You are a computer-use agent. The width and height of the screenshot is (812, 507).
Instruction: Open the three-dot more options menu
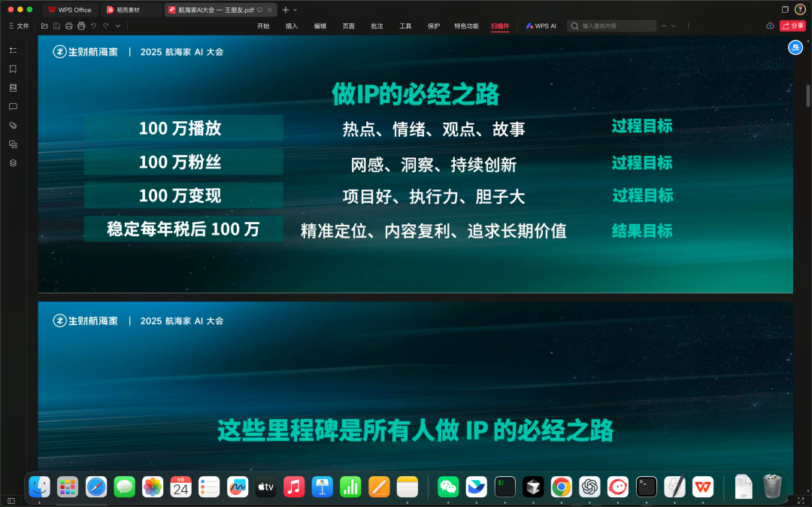pos(688,26)
